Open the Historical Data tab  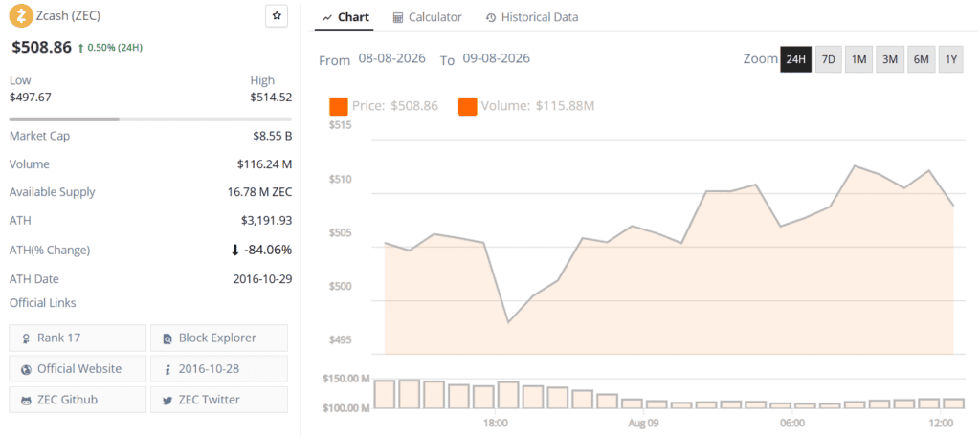click(532, 17)
